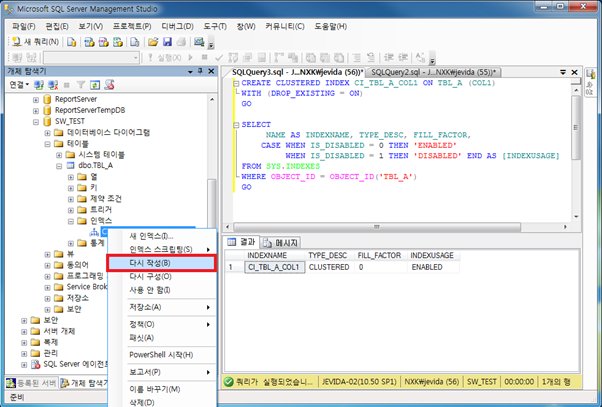Collapse the 테이블 folder node
The height and width of the screenshot is (407, 602).
coord(47,144)
